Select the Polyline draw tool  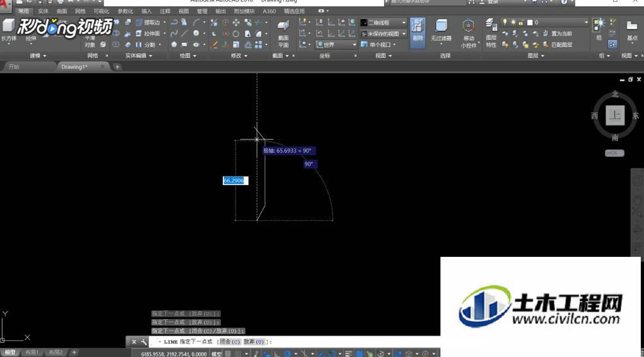174,22
